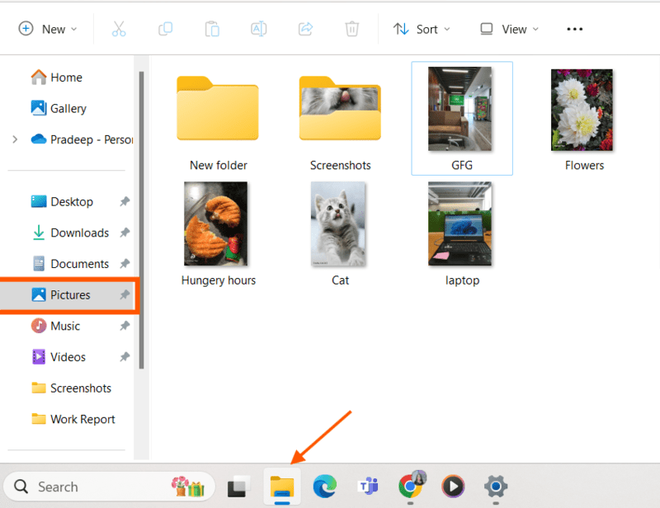Open the See more three-dots menu
The height and width of the screenshot is (508, 660).
(x=575, y=29)
